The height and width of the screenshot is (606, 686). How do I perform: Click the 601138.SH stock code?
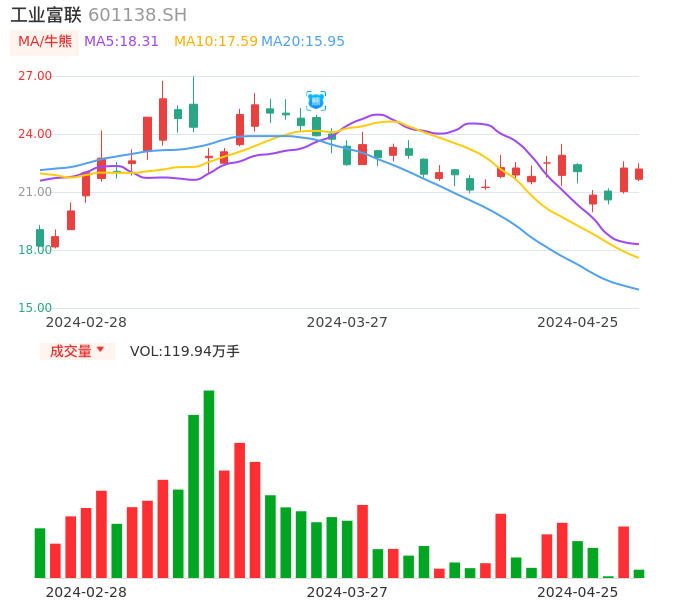137,15
